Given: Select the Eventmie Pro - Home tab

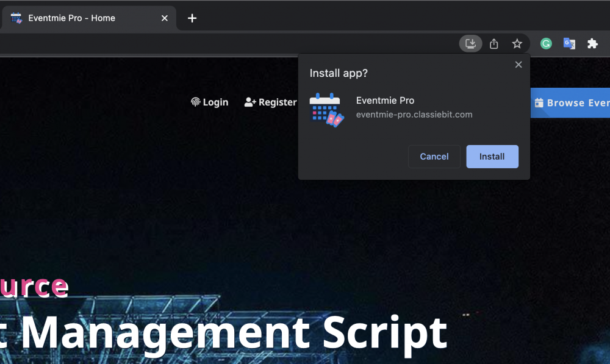Looking at the screenshot, I should coord(88,18).
